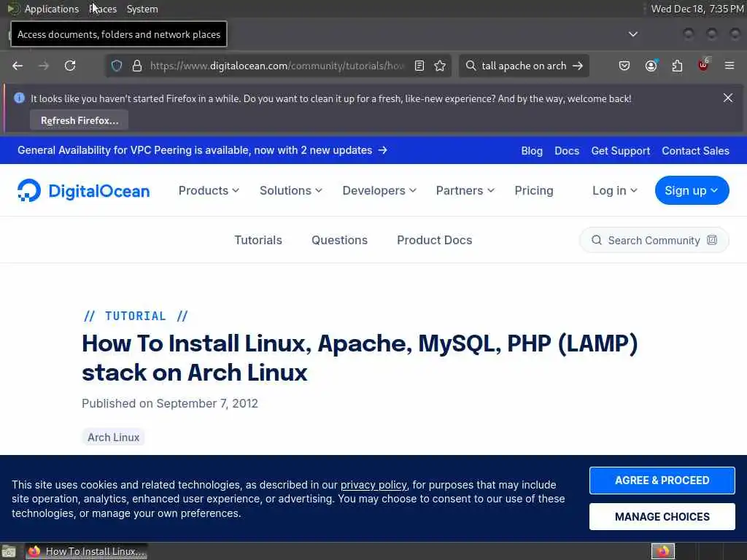The width and height of the screenshot is (747, 560).
Task: Open the Places menu
Action: click(103, 9)
